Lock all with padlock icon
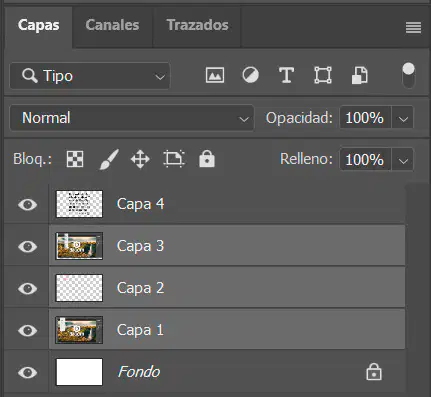 [x=207, y=159]
